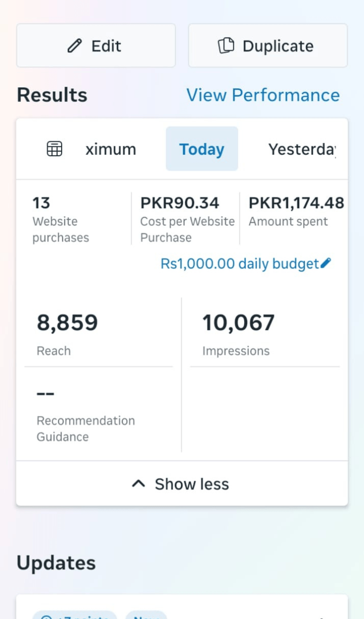The width and height of the screenshot is (364, 619).
Task: Open the table grid view icon
Action: pos(54,149)
